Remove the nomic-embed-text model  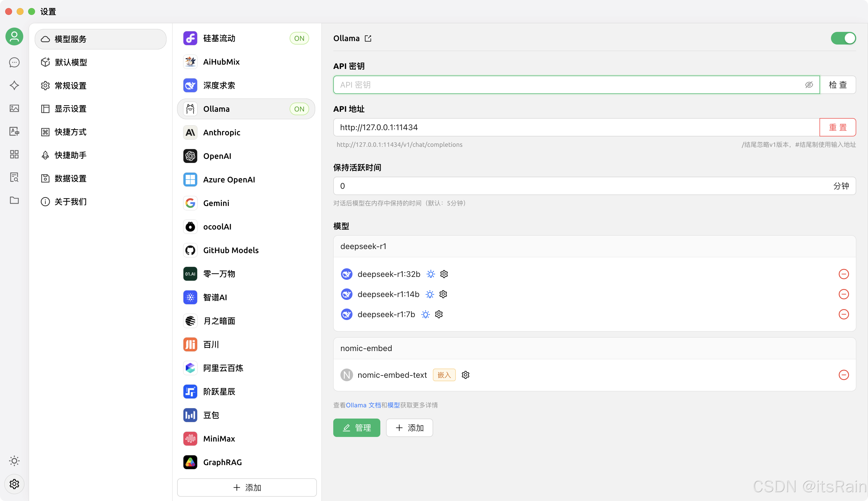coord(844,375)
